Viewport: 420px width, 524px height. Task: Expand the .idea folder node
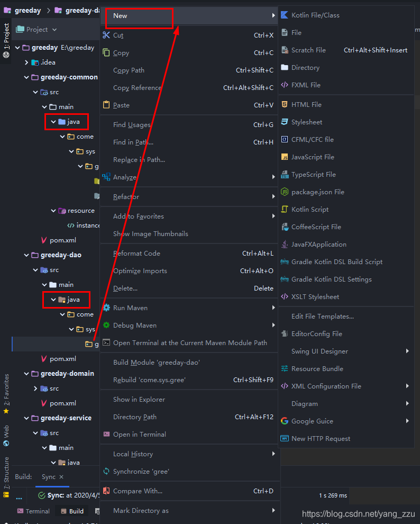[26, 62]
